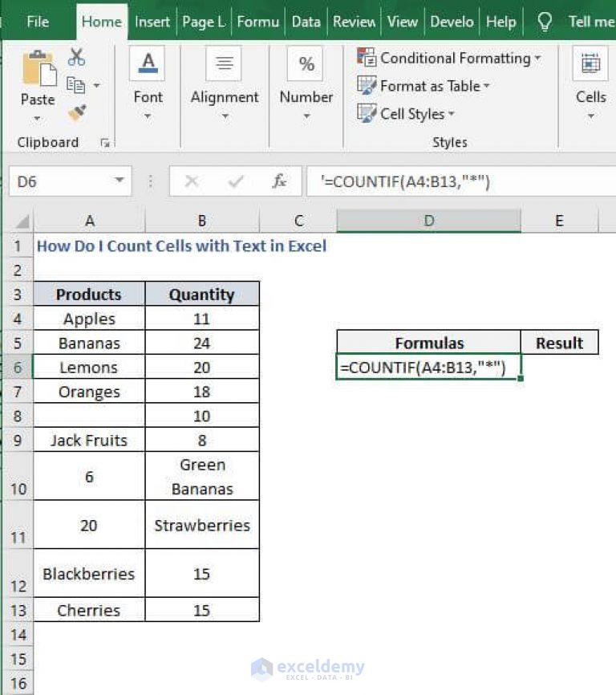Click the Format Painter brush icon

click(77, 112)
